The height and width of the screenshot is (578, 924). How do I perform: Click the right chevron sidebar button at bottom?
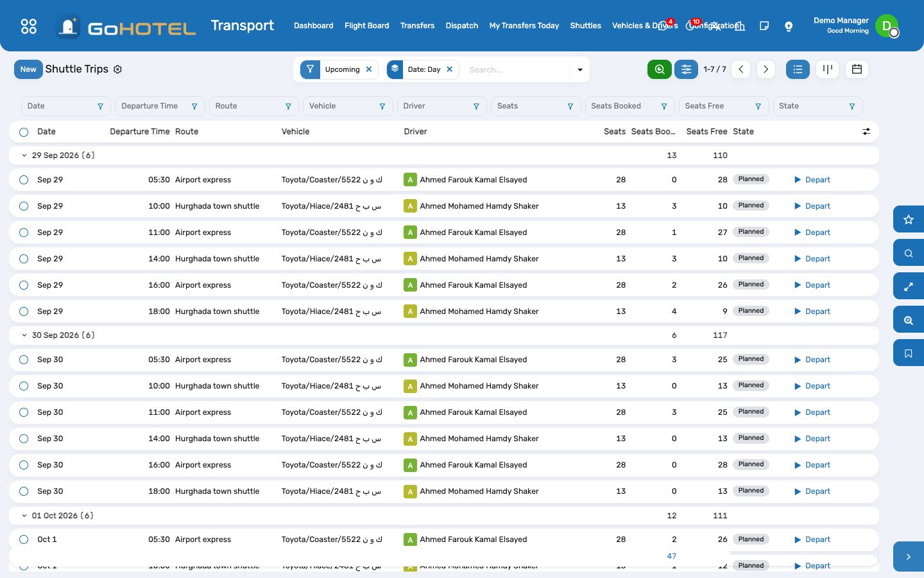coord(909,557)
